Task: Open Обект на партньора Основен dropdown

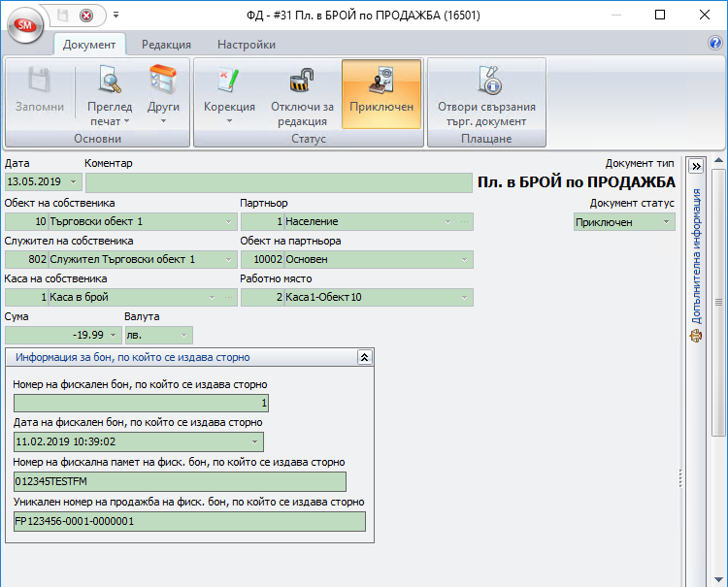Action: coord(464,260)
